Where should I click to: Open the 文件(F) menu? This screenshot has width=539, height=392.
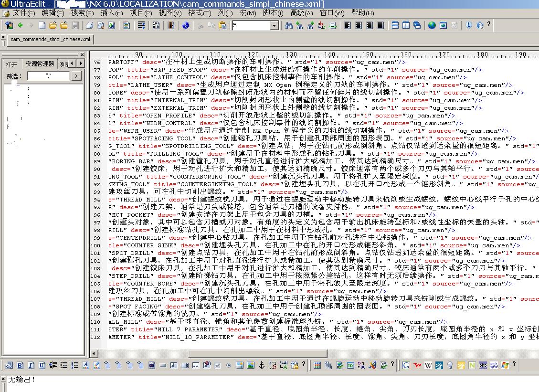coord(24,13)
